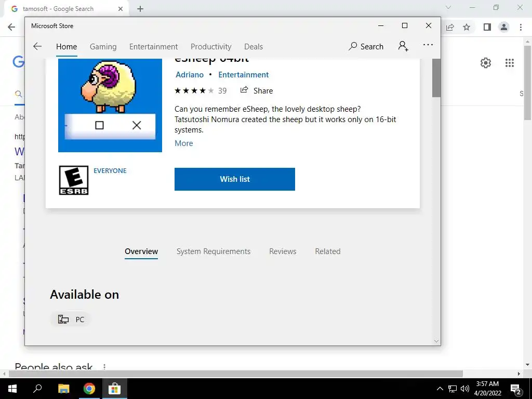This screenshot has width=532, height=399.
Task: Show hidden system tray icons
Action: 440,389
